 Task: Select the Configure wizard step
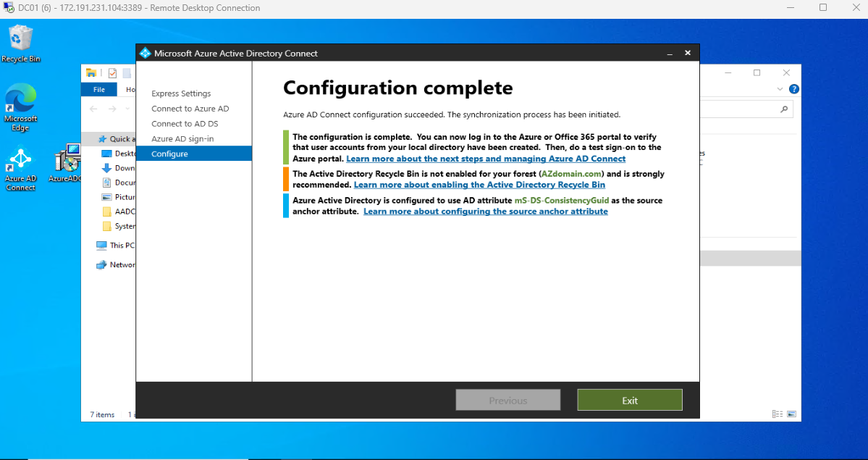pyautogui.click(x=194, y=154)
